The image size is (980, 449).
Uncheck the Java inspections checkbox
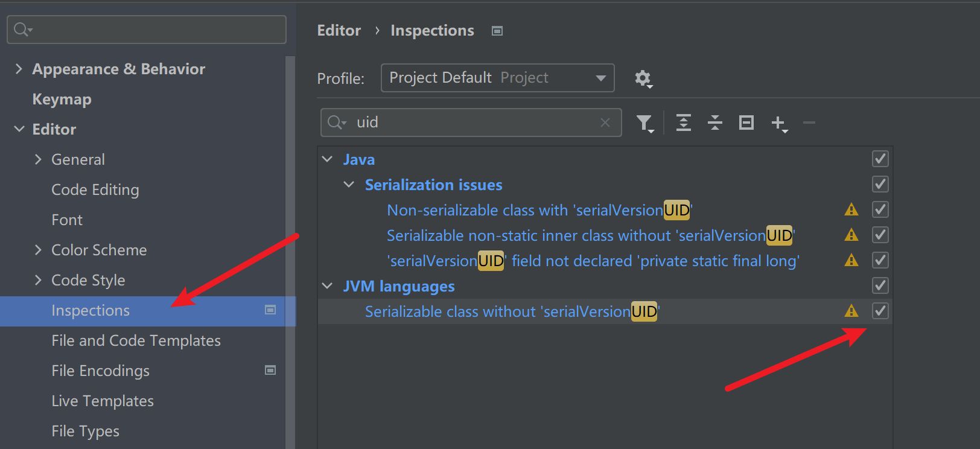(880, 159)
